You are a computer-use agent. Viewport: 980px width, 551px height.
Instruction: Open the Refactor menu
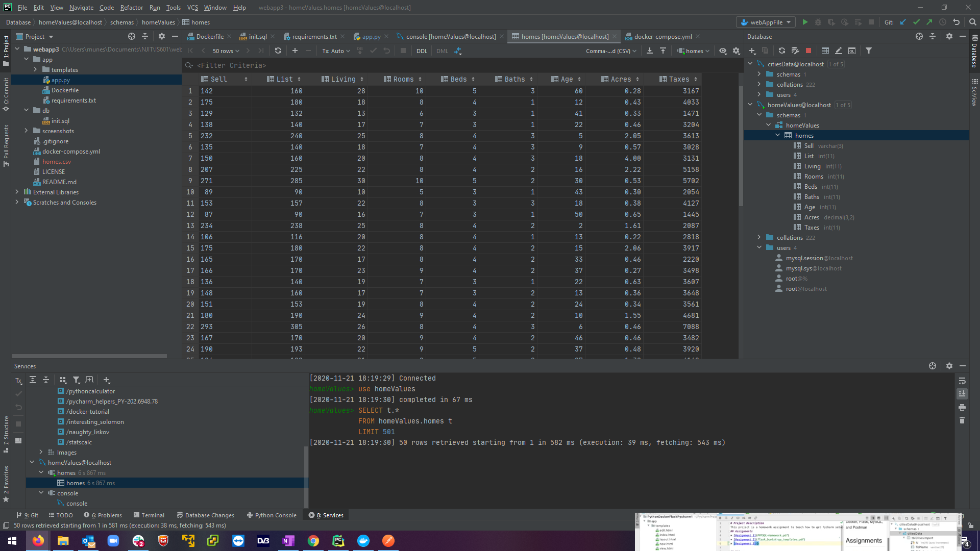pyautogui.click(x=131, y=8)
